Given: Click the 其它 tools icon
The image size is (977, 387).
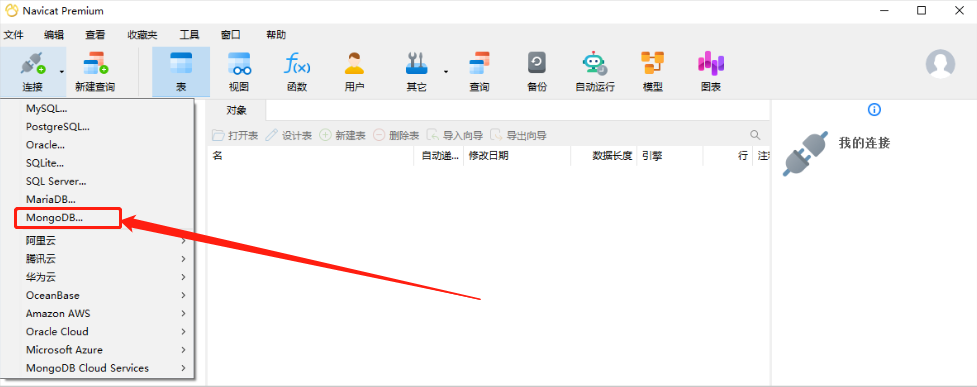Looking at the screenshot, I should pos(416,64).
